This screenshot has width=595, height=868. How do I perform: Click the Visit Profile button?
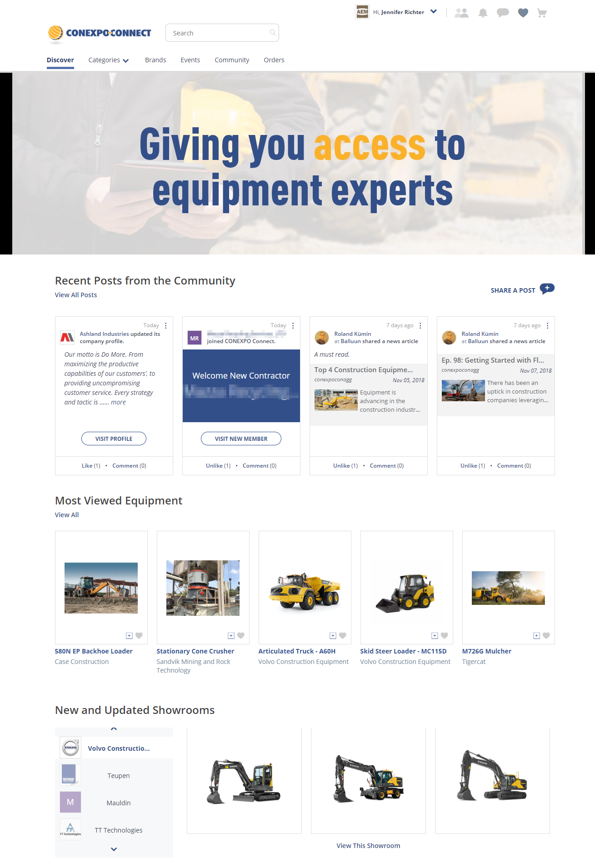tap(114, 439)
